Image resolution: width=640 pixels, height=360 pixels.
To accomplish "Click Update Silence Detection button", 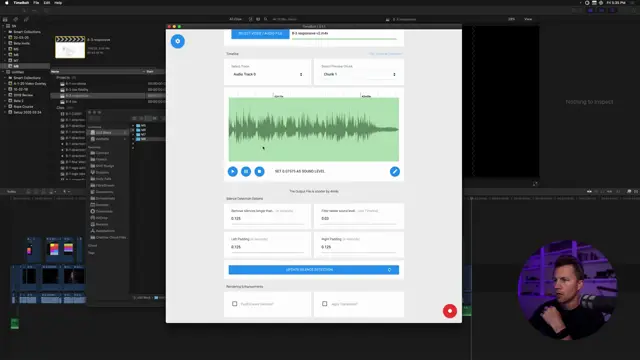I will (313, 270).
